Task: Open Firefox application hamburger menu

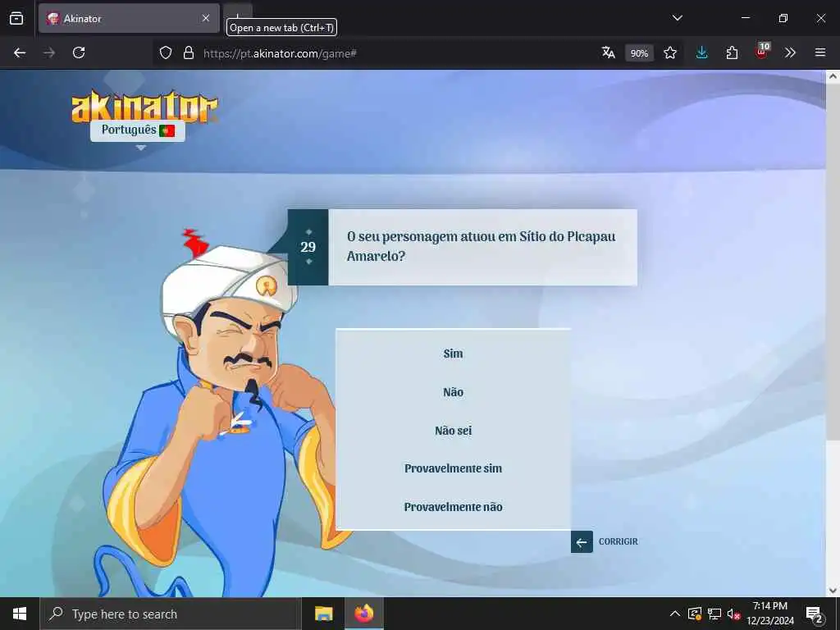Action: click(x=820, y=52)
